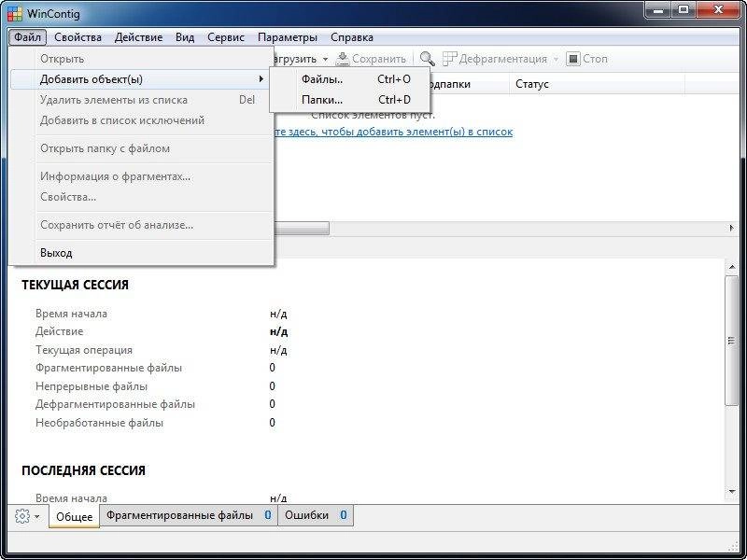This screenshot has height=560, width=747.
Task: Open the settings gear in bottom-left corner
Action: coord(22,516)
